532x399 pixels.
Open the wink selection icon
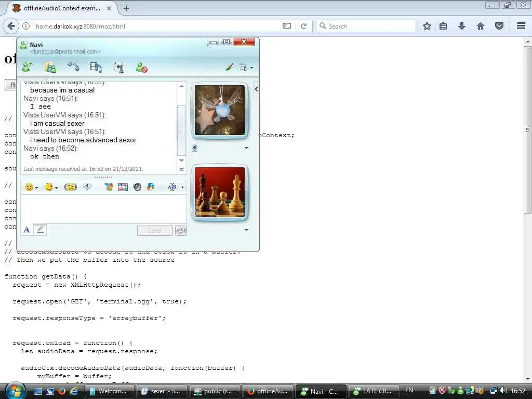(49, 187)
